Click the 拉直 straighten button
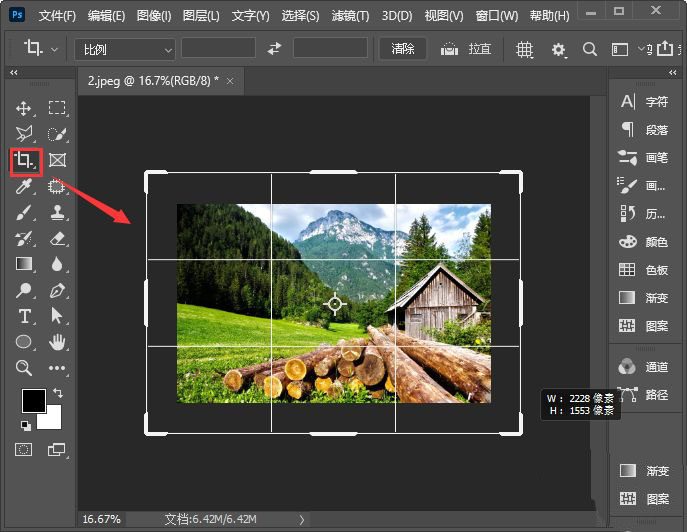Image resolution: width=687 pixels, height=532 pixels. [x=465, y=49]
